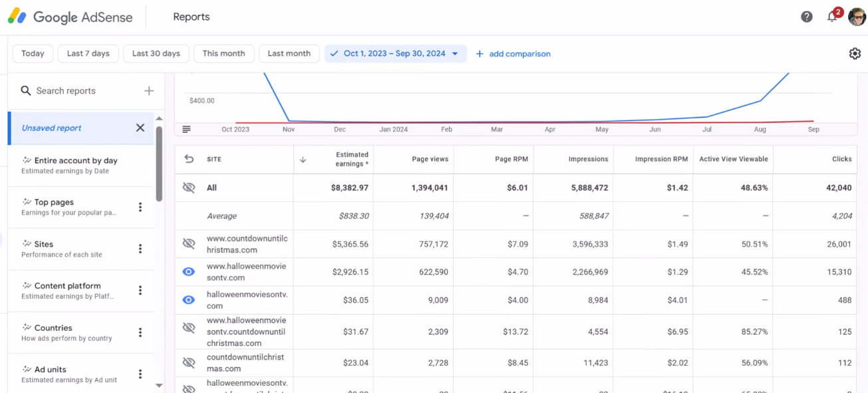Image resolution: width=868 pixels, height=393 pixels.
Task: Close the Unsaved report
Action: [x=140, y=128]
